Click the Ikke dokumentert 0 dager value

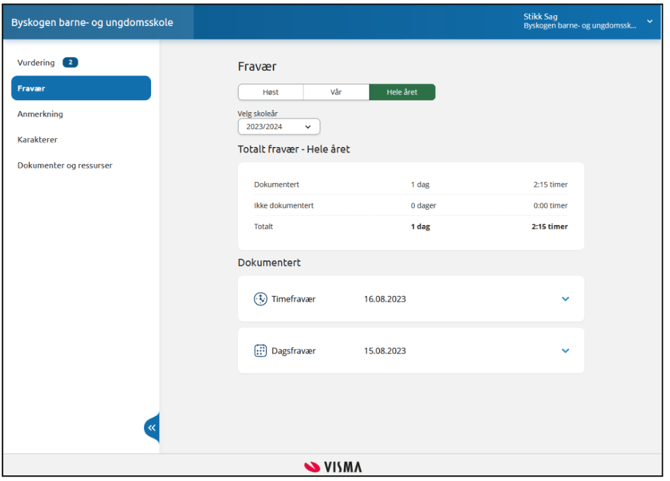(x=423, y=206)
